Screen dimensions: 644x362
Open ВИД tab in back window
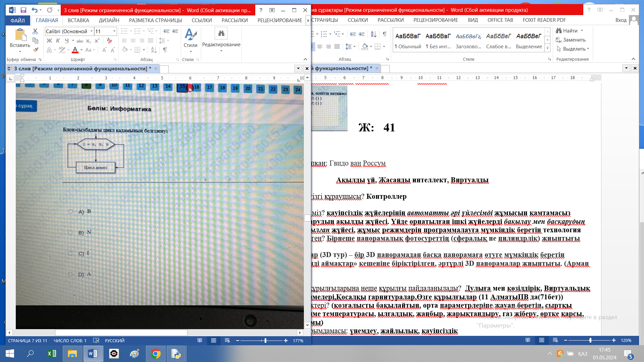(x=473, y=20)
